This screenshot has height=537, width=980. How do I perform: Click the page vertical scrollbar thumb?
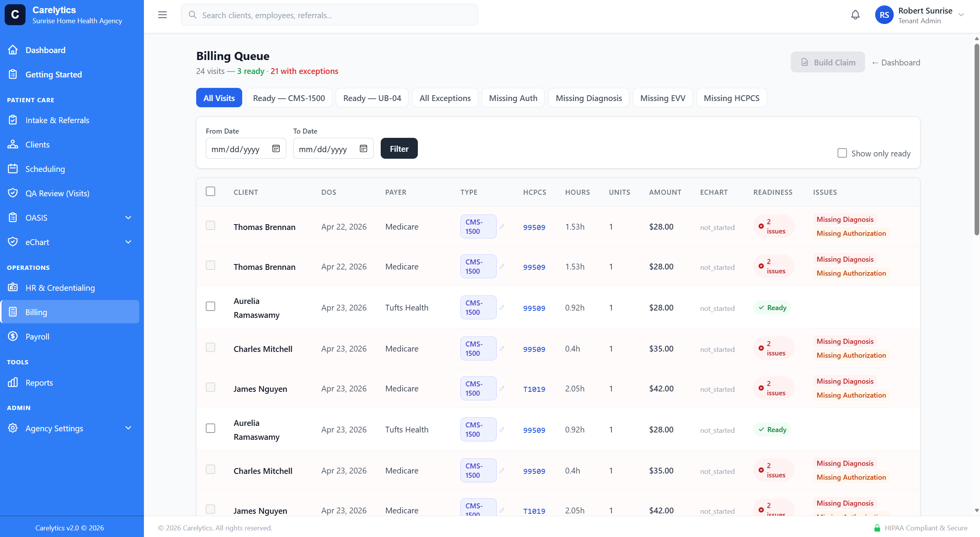[977, 139]
